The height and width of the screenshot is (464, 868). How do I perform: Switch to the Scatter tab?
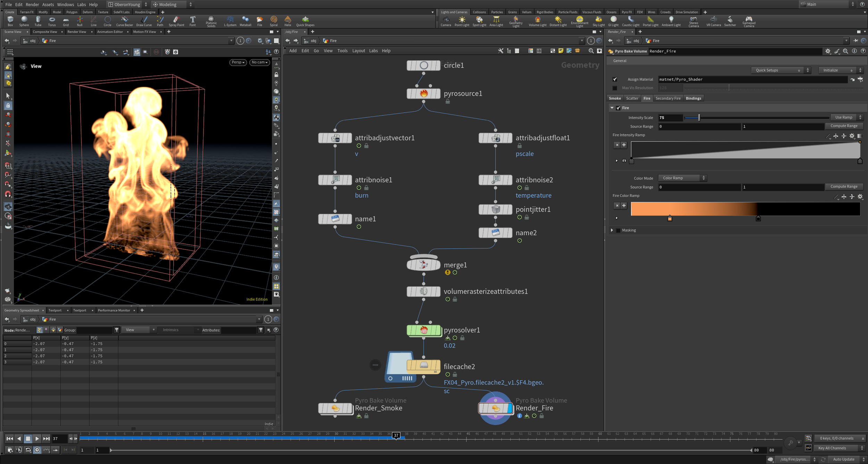[632, 98]
